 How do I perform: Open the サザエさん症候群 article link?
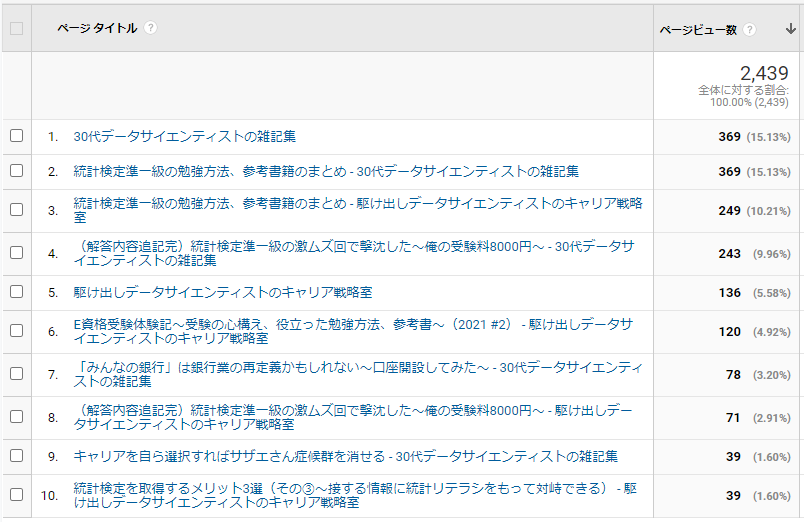coord(346,456)
